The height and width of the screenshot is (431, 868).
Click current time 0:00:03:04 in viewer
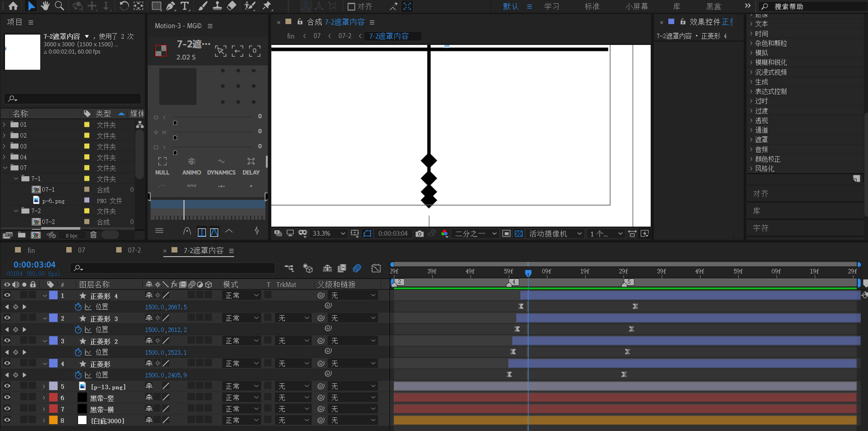393,233
